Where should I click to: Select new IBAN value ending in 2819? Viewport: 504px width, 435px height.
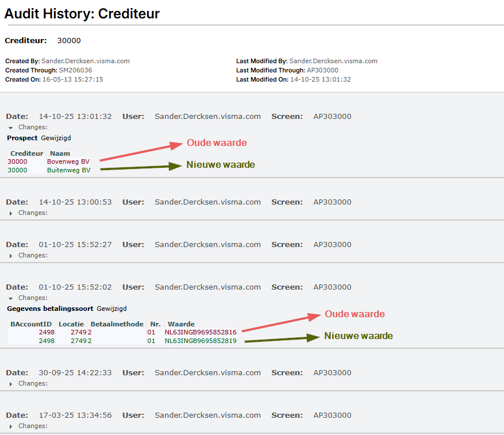(x=201, y=341)
